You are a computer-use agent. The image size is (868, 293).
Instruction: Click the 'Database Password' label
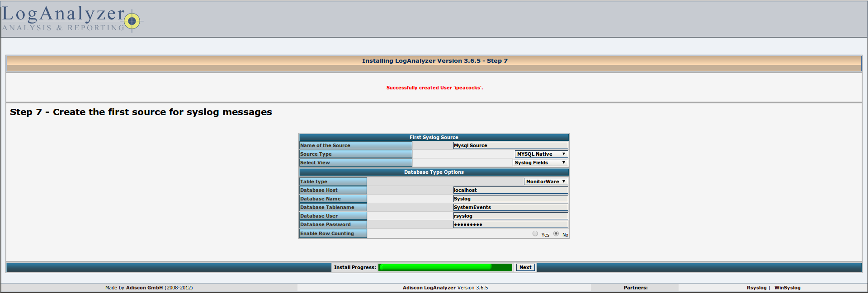tap(333, 224)
